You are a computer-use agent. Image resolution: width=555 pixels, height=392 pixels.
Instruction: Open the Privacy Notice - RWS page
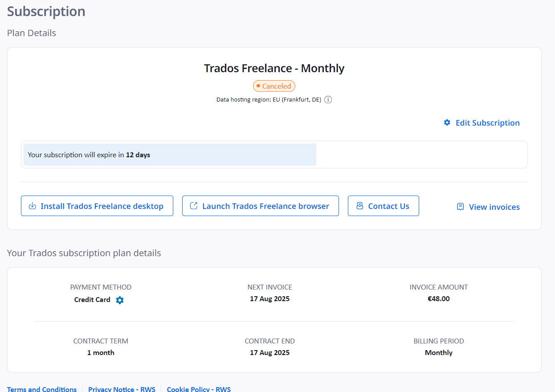click(x=122, y=389)
